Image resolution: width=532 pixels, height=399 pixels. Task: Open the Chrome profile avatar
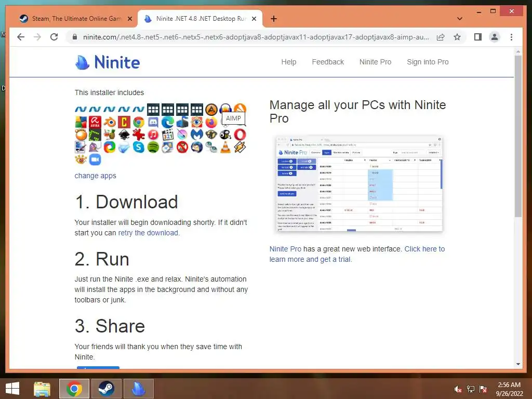(x=495, y=37)
